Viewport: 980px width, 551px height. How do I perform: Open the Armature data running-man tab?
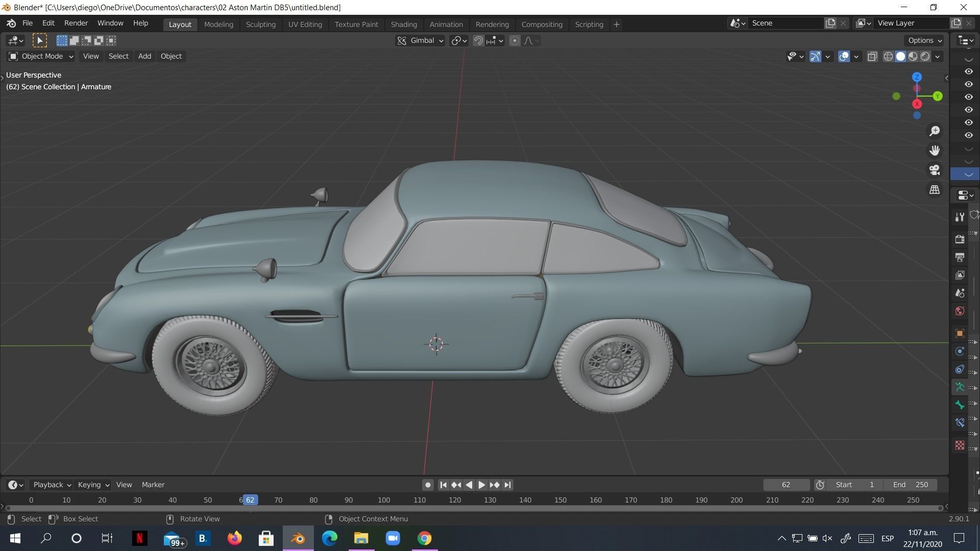[x=960, y=387]
